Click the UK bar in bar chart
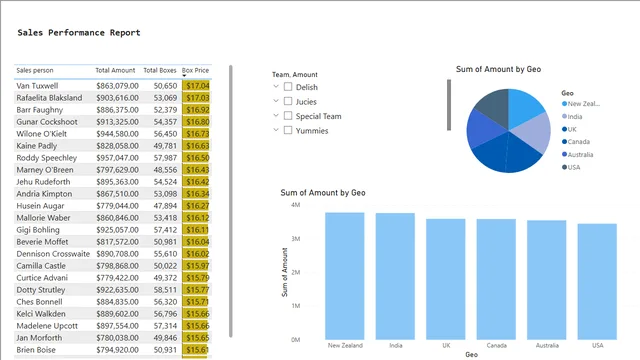 pyautogui.click(x=446, y=279)
